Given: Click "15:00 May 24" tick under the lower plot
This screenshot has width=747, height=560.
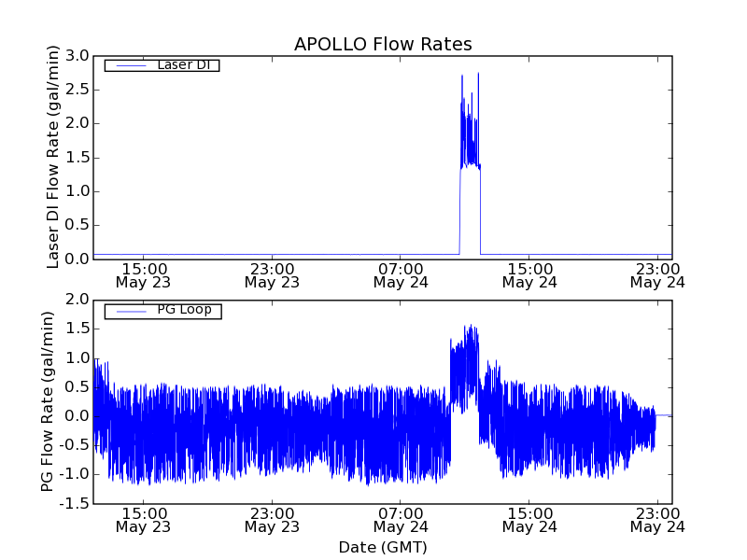Looking at the screenshot, I should (529, 519).
